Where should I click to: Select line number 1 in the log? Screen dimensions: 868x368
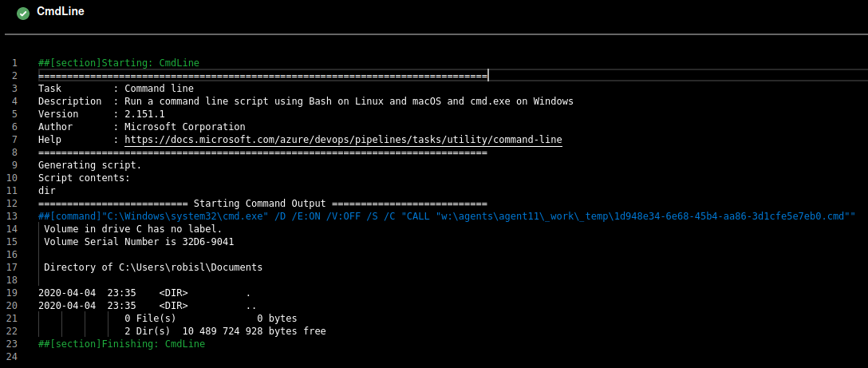14,63
